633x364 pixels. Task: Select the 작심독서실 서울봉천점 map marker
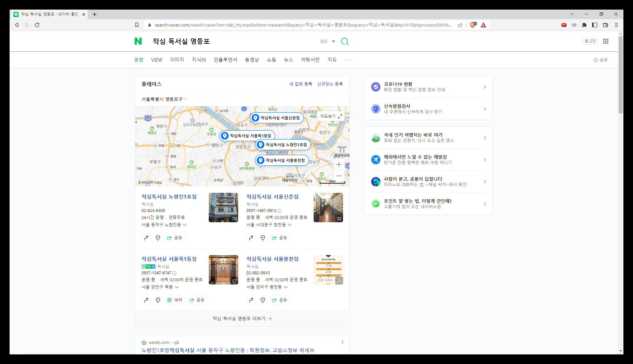pyautogui.click(x=282, y=160)
